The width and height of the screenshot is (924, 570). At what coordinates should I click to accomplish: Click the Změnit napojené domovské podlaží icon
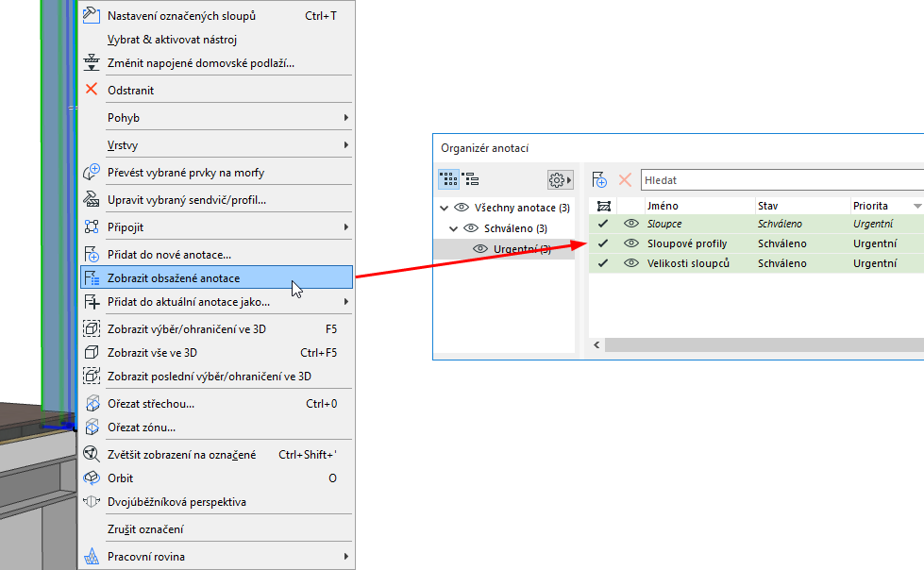pyautogui.click(x=92, y=62)
